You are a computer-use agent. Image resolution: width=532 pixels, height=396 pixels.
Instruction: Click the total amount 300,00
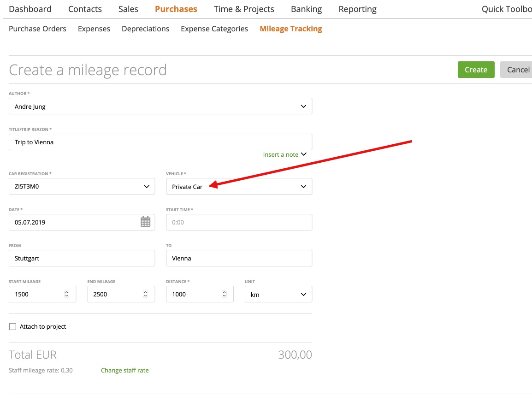click(295, 355)
